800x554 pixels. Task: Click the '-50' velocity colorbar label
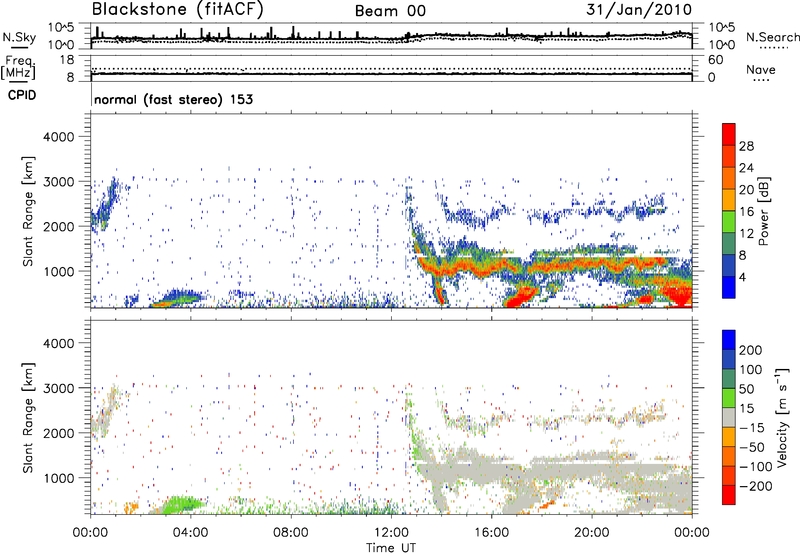[x=751, y=447]
